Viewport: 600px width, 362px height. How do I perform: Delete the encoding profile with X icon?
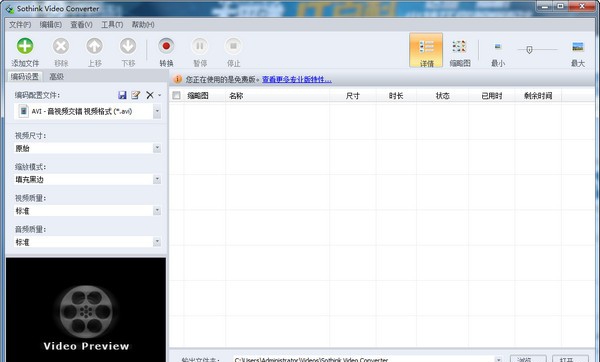click(x=150, y=95)
